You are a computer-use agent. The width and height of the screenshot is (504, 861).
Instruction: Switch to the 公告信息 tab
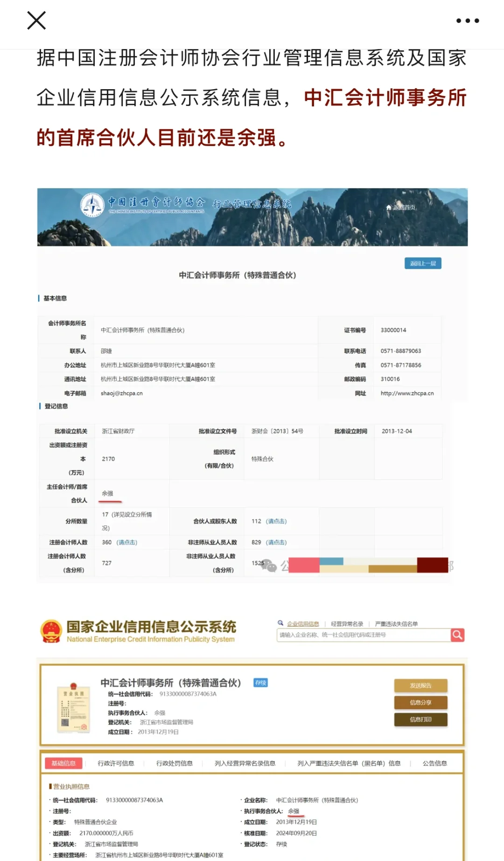coord(435,763)
